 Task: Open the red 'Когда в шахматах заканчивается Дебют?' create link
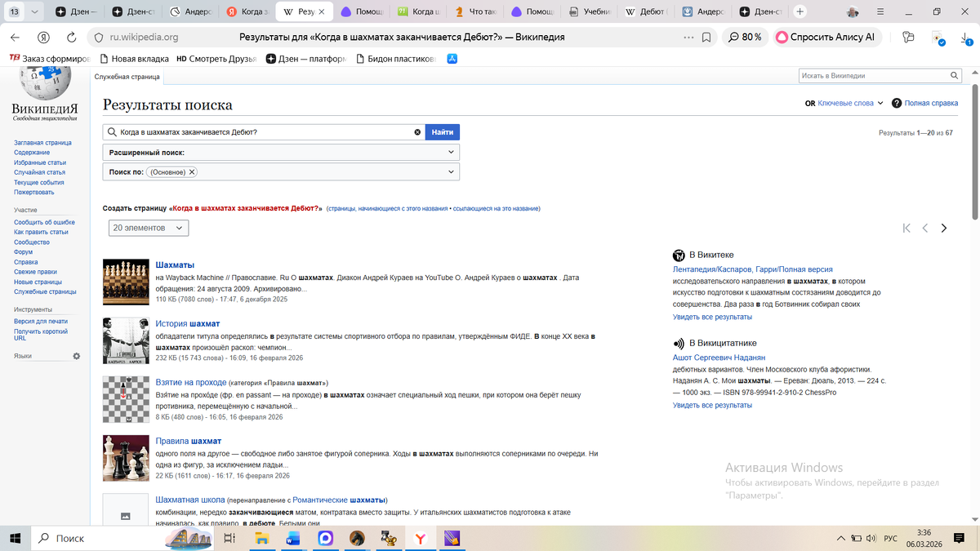[x=245, y=208]
